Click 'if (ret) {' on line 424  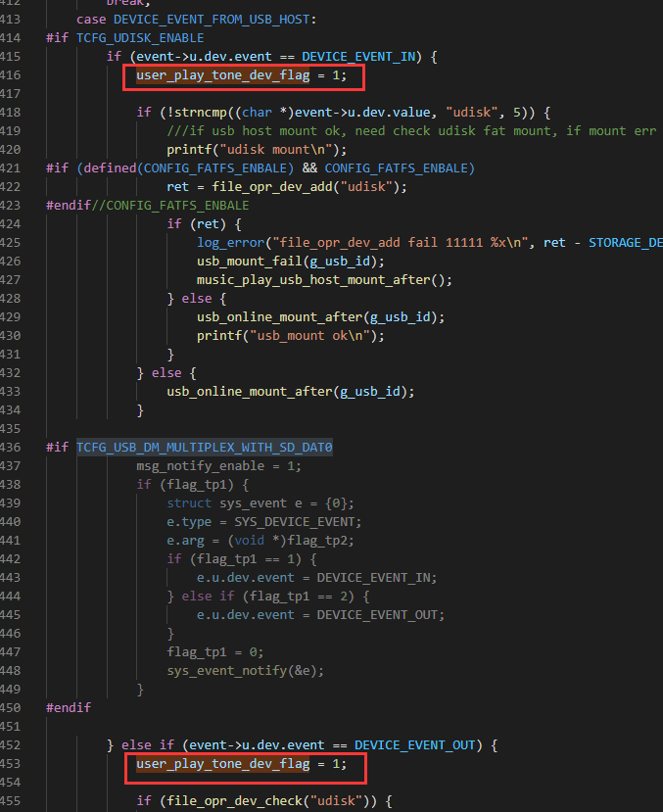tap(204, 224)
